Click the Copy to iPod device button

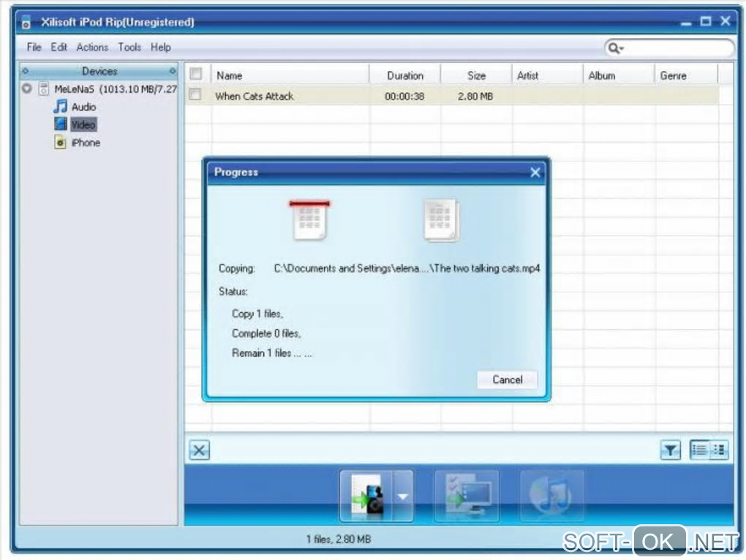[367, 496]
